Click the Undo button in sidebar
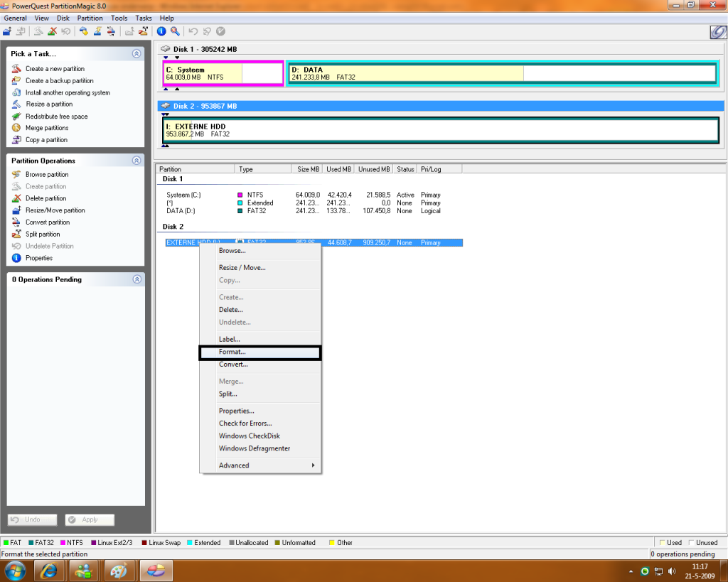728x582 pixels. pyautogui.click(x=32, y=519)
